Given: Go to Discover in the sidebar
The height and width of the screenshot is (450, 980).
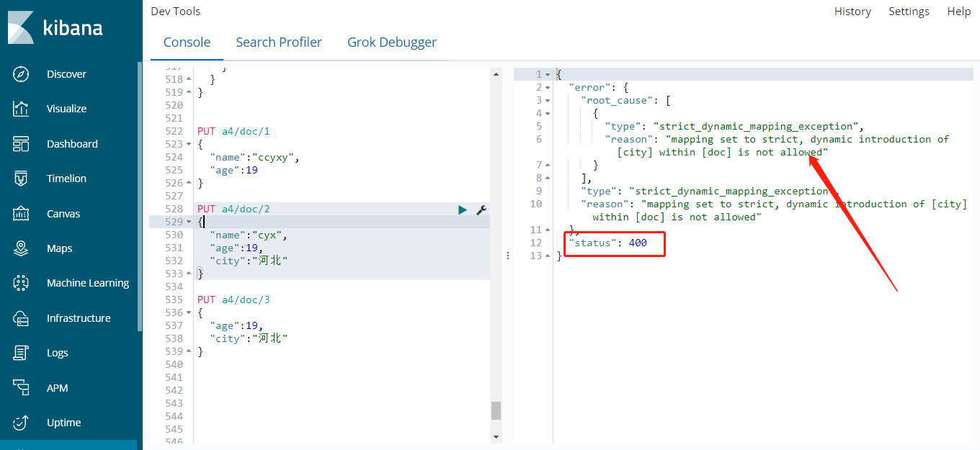Looking at the screenshot, I should (66, 74).
